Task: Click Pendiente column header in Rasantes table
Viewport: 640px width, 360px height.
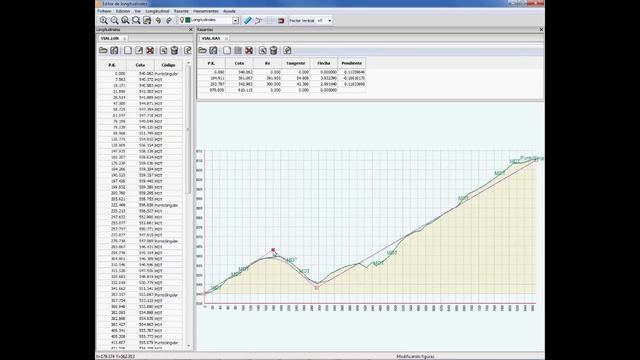Action: [351, 63]
